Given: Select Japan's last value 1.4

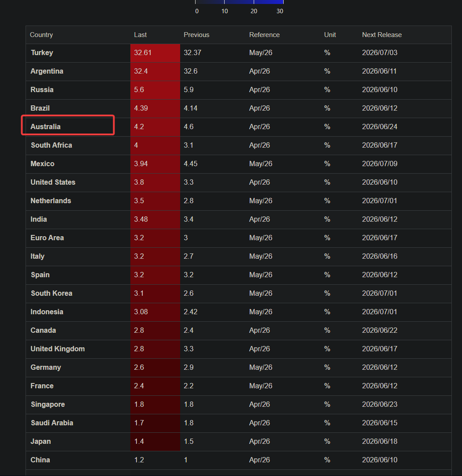Looking at the screenshot, I should pyautogui.click(x=139, y=442).
